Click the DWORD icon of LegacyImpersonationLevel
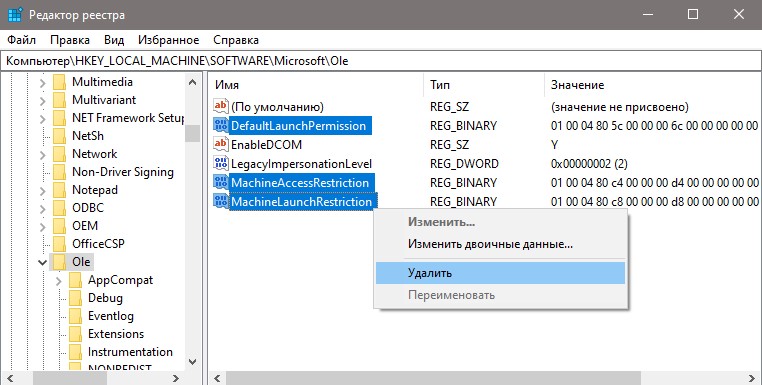Viewport: 762px width, 385px height. click(221, 163)
